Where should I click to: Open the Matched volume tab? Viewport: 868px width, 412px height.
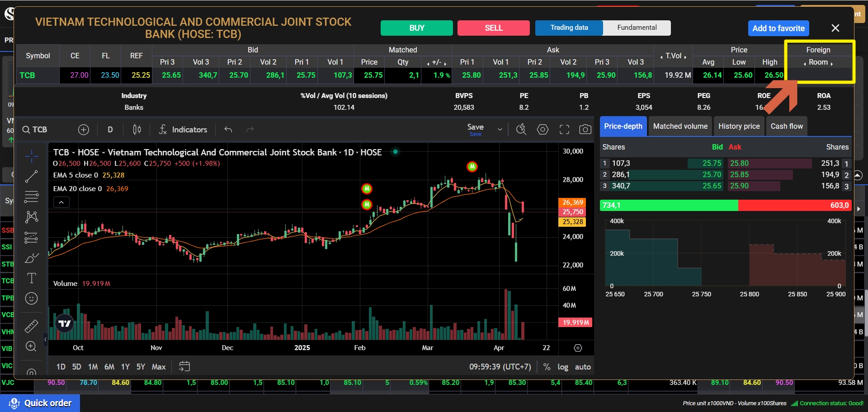coord(680,126)
